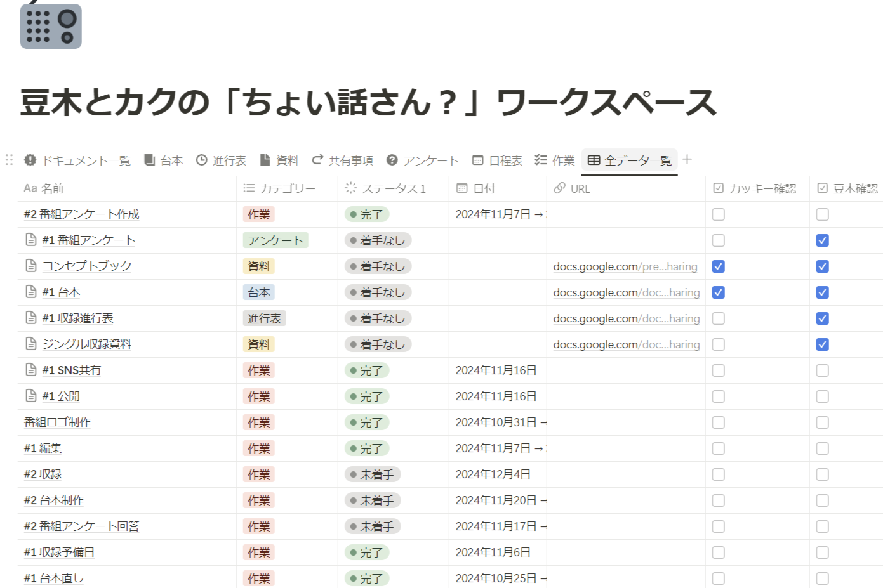Click the table icon on 全データ一覧 view

(x=594, y=160)
